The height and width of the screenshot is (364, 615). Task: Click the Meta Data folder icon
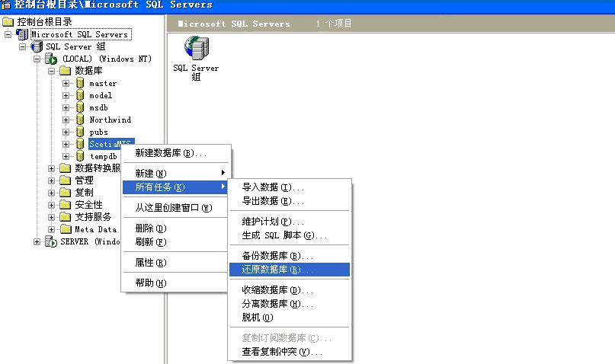point(65,229)
